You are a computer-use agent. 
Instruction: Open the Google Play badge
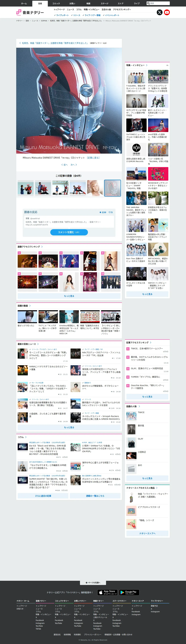pyautogui.click(x=129, y=593)
